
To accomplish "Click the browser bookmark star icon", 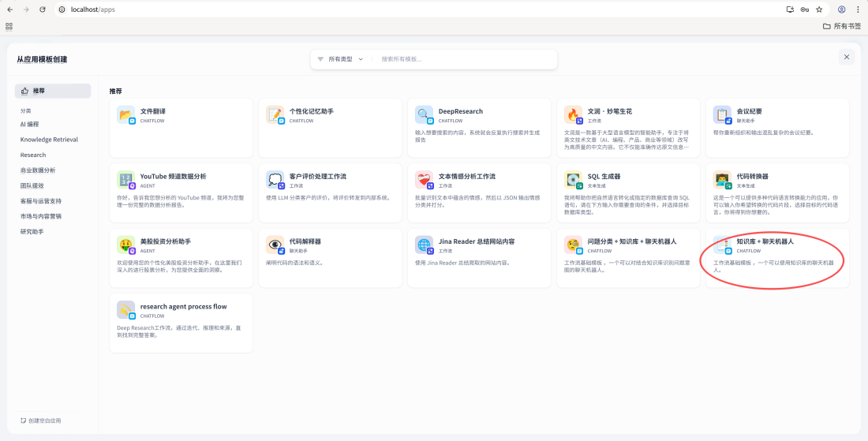I will point(819,9).
